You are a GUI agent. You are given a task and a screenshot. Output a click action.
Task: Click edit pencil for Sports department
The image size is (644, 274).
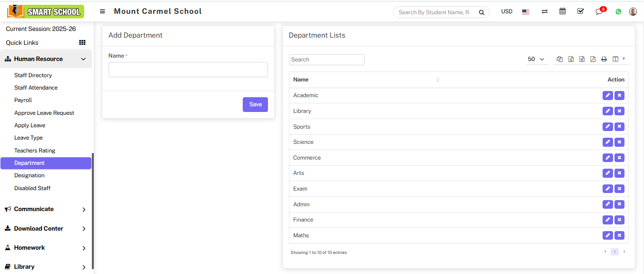click(607, 127)
